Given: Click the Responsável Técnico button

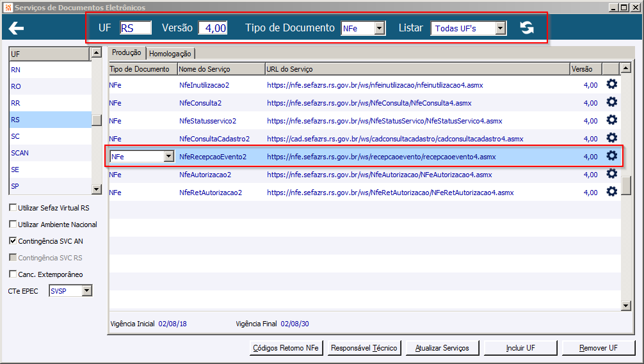Looking at the screenshot, I should click(x=364, y=348).
